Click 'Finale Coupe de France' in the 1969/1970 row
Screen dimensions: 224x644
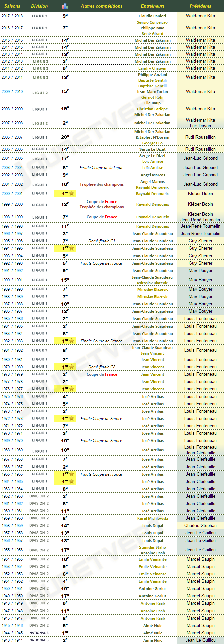pyautogui.click(x=102, y=441)
